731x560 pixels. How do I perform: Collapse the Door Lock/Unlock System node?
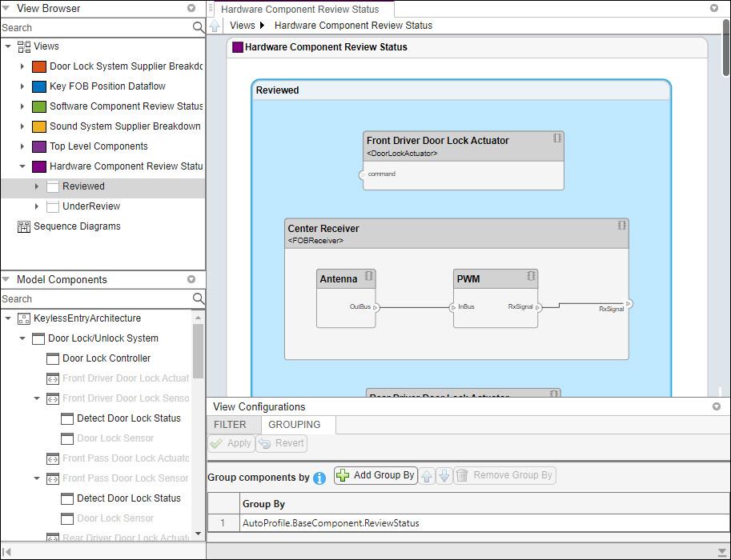tap(22, 338)
